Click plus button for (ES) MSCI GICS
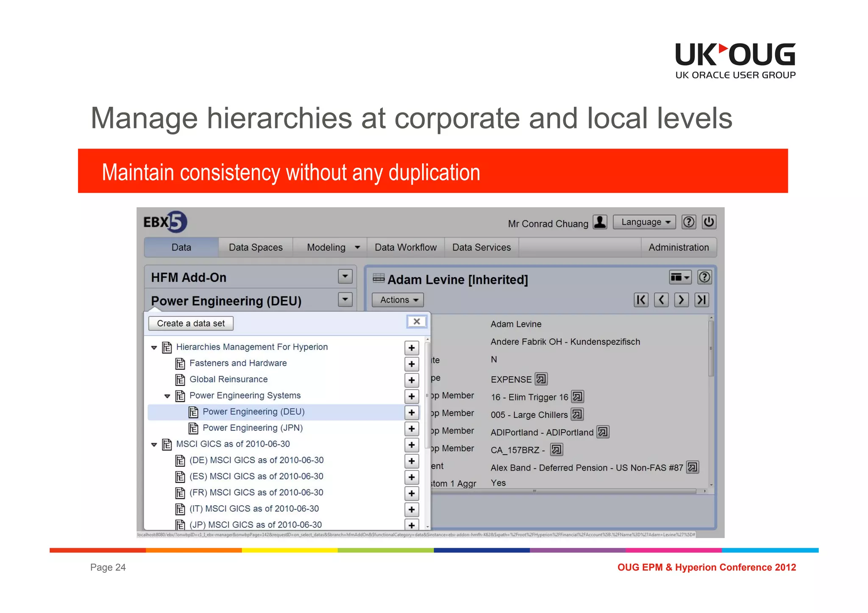 412,477
